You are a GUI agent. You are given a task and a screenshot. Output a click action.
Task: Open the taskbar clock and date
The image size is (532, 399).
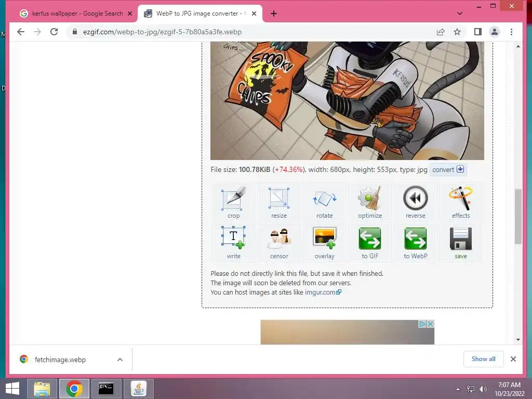click(509, 389)
